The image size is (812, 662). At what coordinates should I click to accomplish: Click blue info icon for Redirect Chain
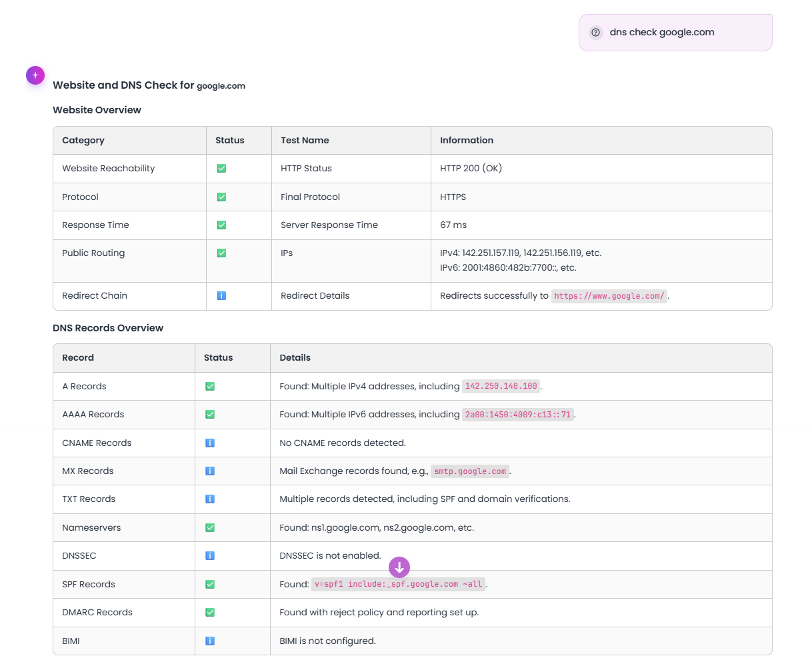pyautogui.click(x=221, y=296)
